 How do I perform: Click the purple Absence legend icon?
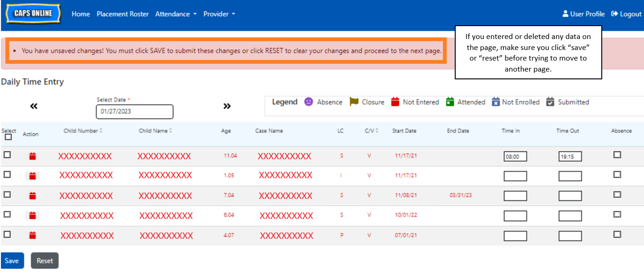[x=309, y=102]
